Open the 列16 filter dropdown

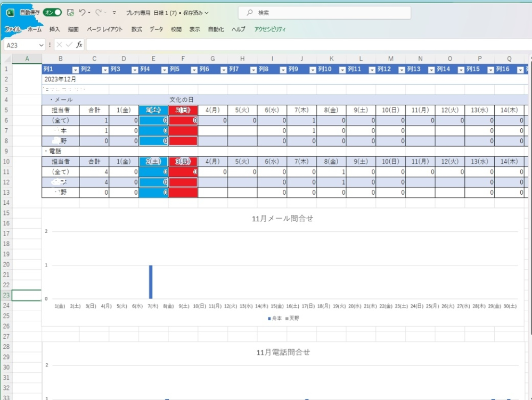tap(520, 70)
